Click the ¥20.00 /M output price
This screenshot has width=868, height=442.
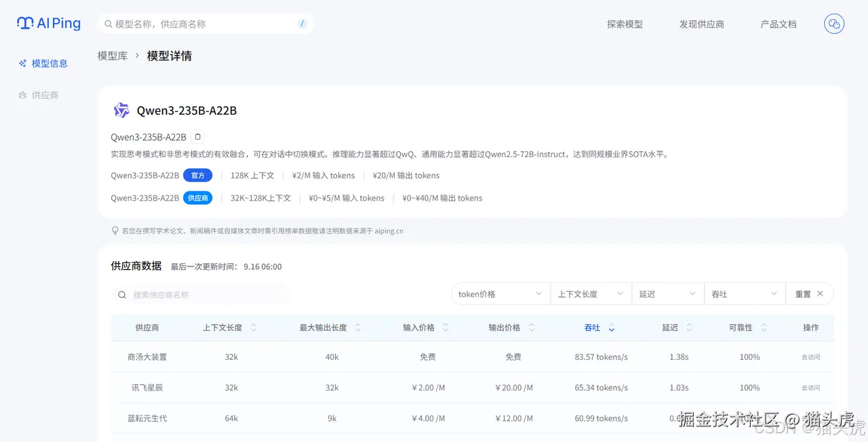pos(514,388)
